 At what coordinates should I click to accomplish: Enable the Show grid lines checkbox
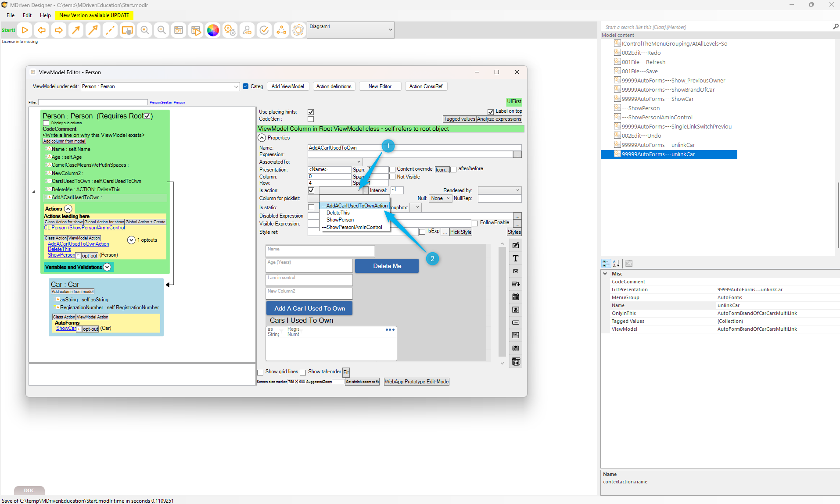tap(260, 372)
